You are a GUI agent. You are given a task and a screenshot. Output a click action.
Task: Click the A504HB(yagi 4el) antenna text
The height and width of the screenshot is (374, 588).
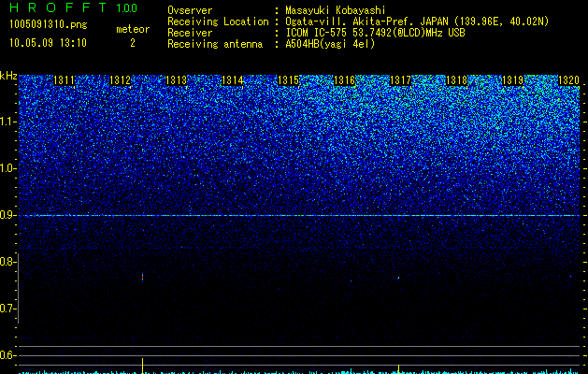[330, 44]
